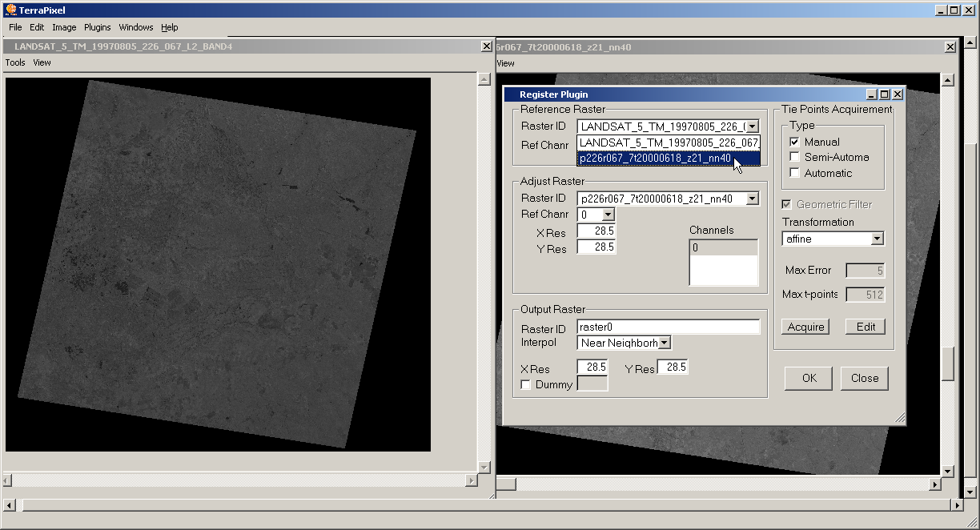Open the Plugins menu
Viewport: 980px width, 530px height.
(x=97, y=27)
